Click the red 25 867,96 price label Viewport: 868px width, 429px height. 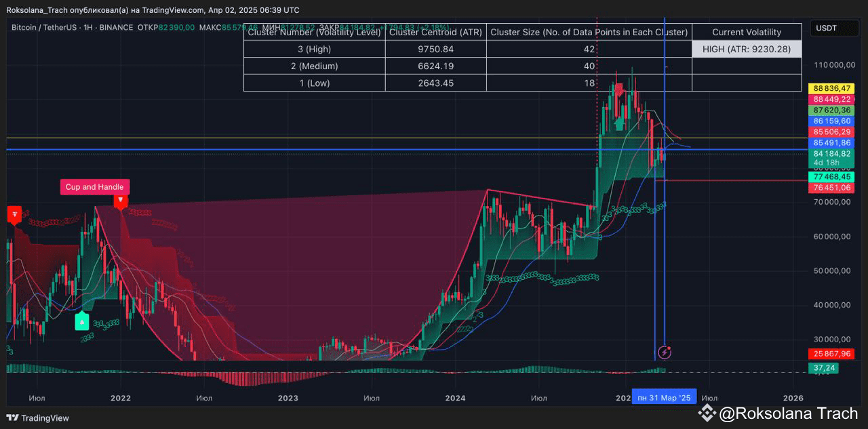tap(831, 354)
